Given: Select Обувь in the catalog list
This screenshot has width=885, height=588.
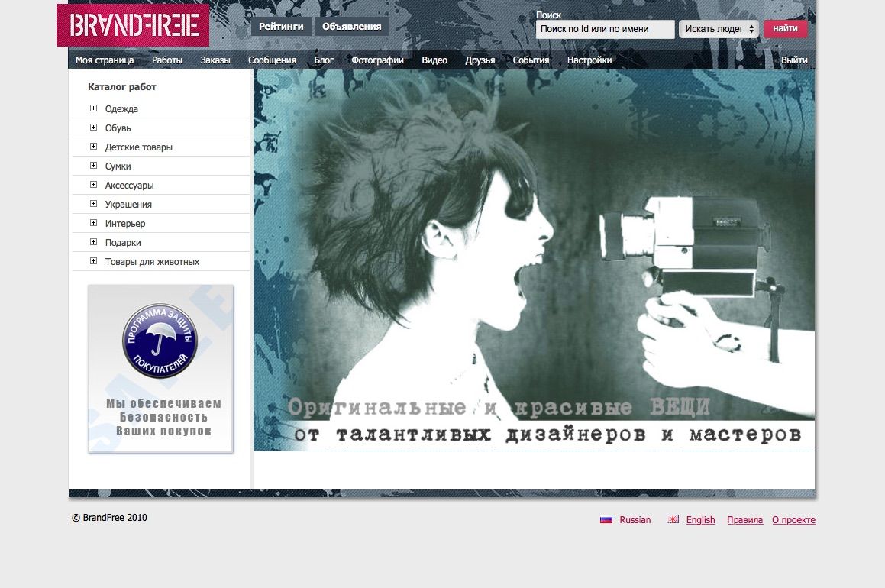Looking at the screenshot, I should click(x=118, y=128).
